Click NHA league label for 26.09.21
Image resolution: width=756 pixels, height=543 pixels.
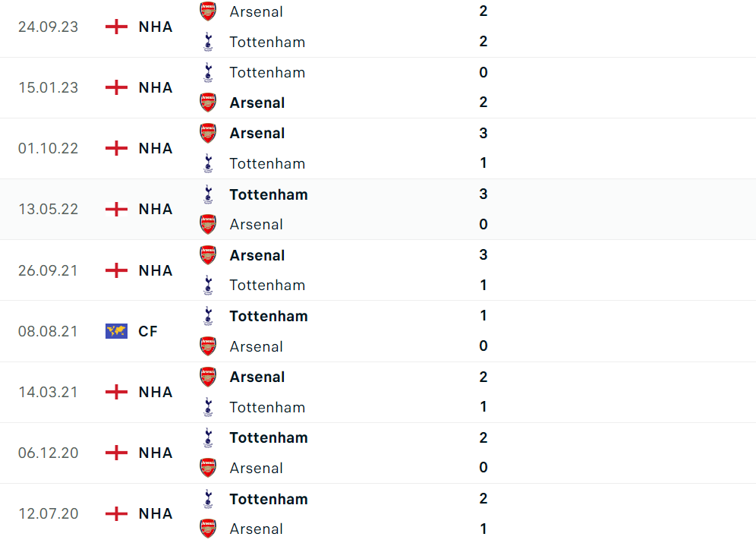pyautogui.click(x=156, y=270)
